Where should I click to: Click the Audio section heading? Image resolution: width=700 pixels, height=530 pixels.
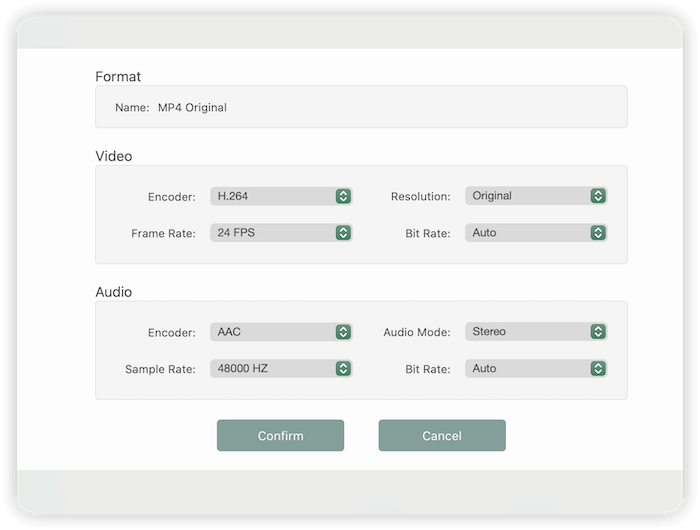[114, 292]
